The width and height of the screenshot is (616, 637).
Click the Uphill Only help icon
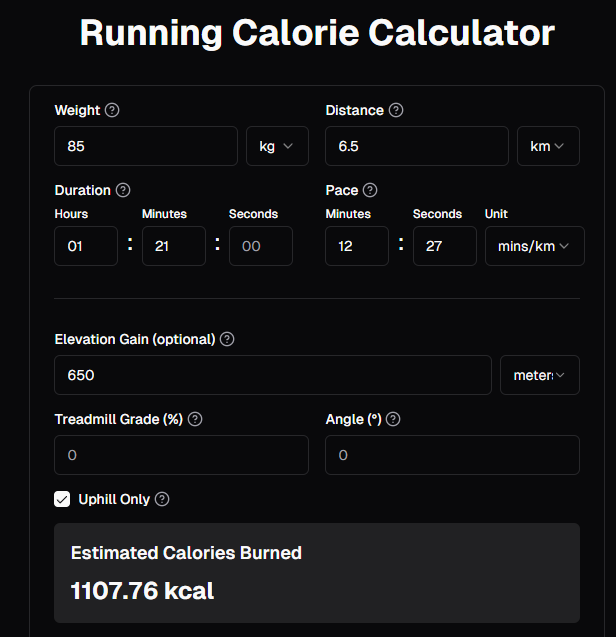[162, 499]
